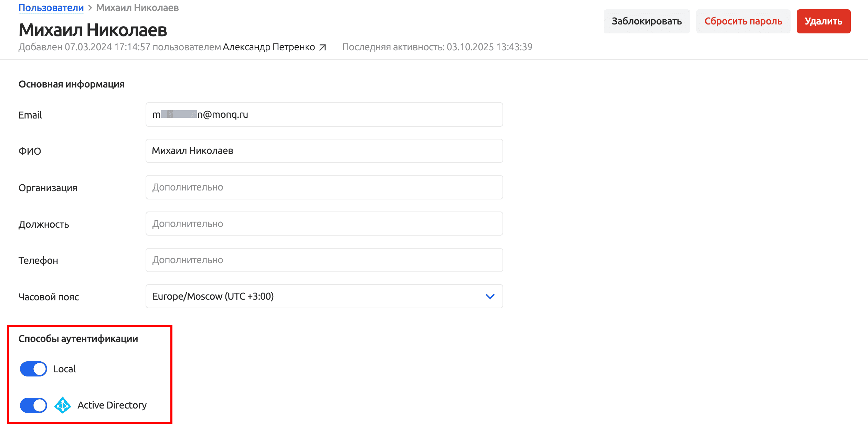Click the Active Directory label text
This screenshot has height=434, width=868.
point(112,405)
